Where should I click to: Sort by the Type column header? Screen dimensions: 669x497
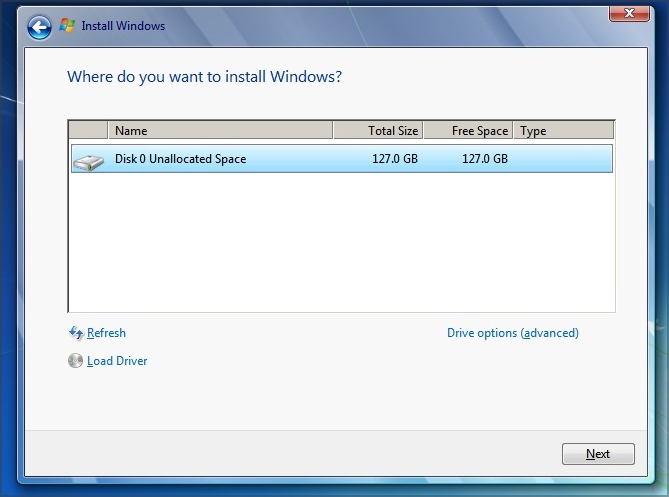[x=564, y=130]
